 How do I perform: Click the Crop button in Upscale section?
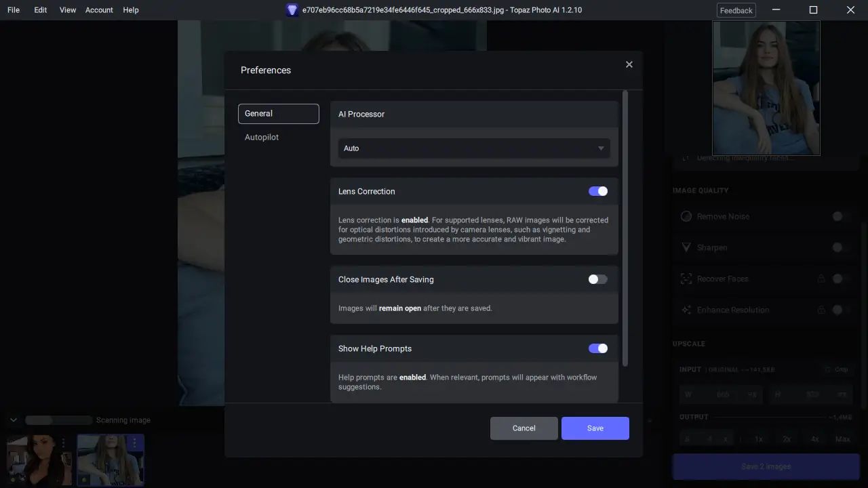[x=836, y=369]
